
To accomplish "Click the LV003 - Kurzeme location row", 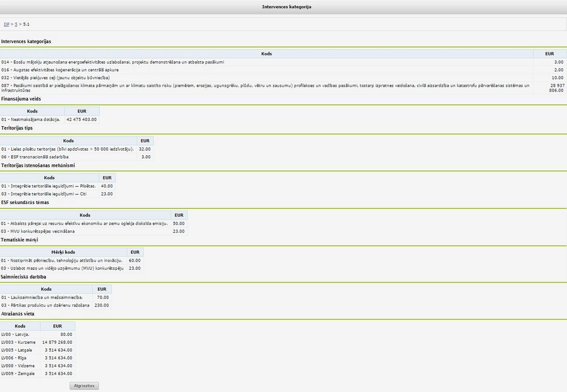I will point(37,342).
